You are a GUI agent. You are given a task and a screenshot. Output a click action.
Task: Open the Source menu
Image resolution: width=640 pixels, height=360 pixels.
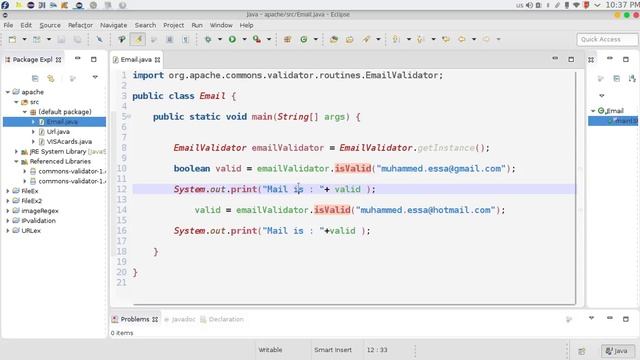[x=50, y=25]
